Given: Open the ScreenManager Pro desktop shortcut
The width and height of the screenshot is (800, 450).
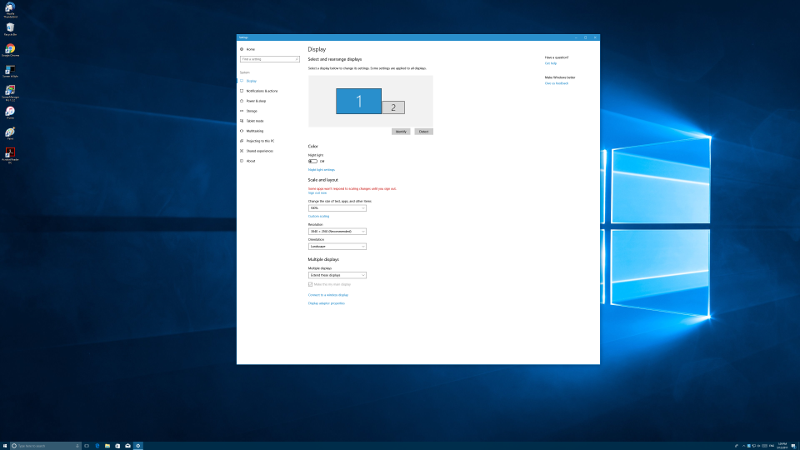Looking at the screenshot, I should (x=10, y=93).
